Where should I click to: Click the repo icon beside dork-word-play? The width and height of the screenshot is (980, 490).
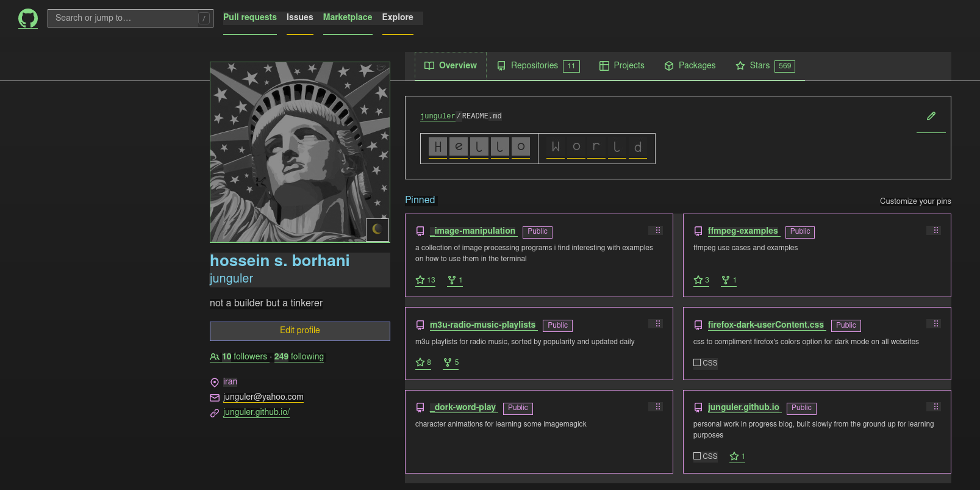point(420,408)
